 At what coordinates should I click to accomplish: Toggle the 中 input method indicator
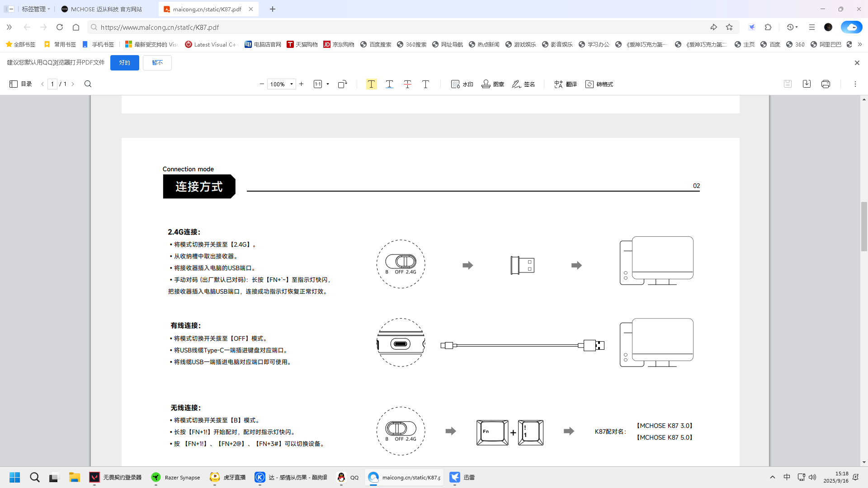[787, 477]
